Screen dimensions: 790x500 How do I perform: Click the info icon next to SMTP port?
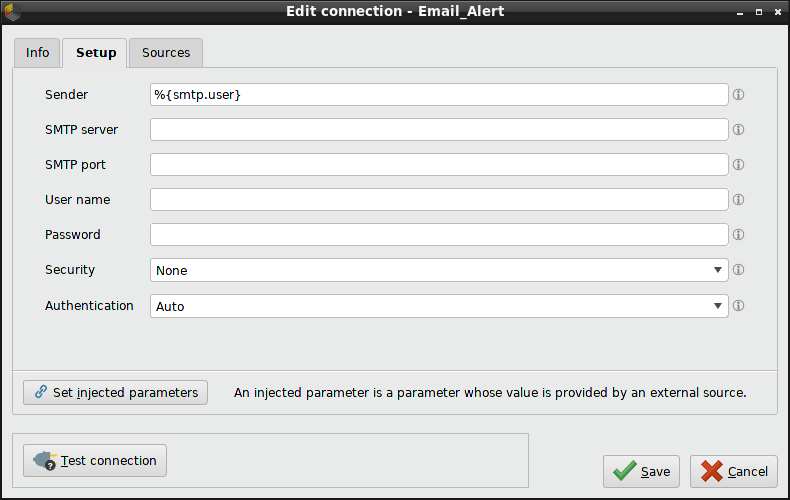[739, 165]
